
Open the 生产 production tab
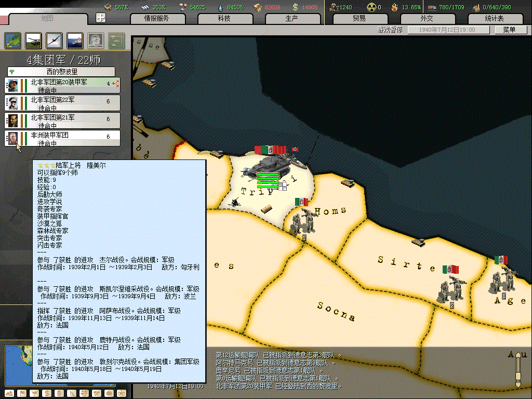pyautogui.click(x=291, y=19)
